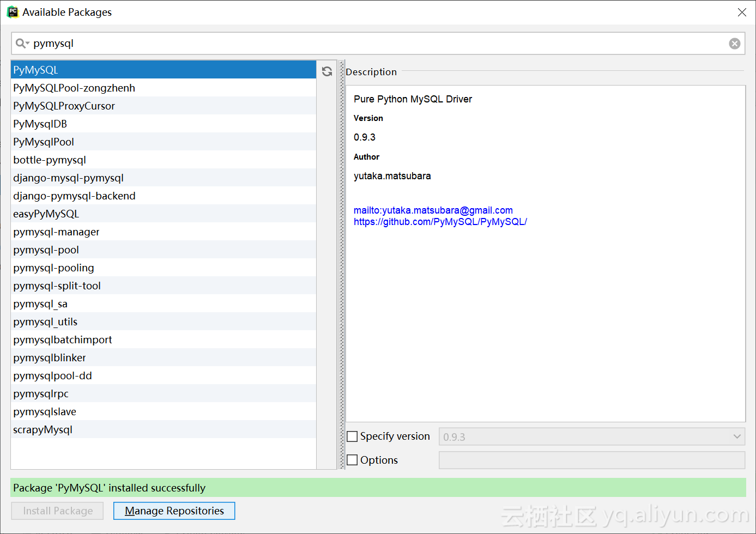Image resolution: width=756 pixels, height=534 pixels.
Task: Click the Manage Repositories button
Action: coord(174,511)
